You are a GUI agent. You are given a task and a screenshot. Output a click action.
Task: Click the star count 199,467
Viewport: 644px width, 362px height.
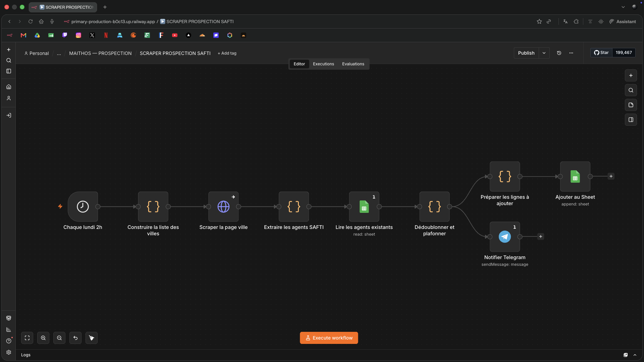click(624, 53)
